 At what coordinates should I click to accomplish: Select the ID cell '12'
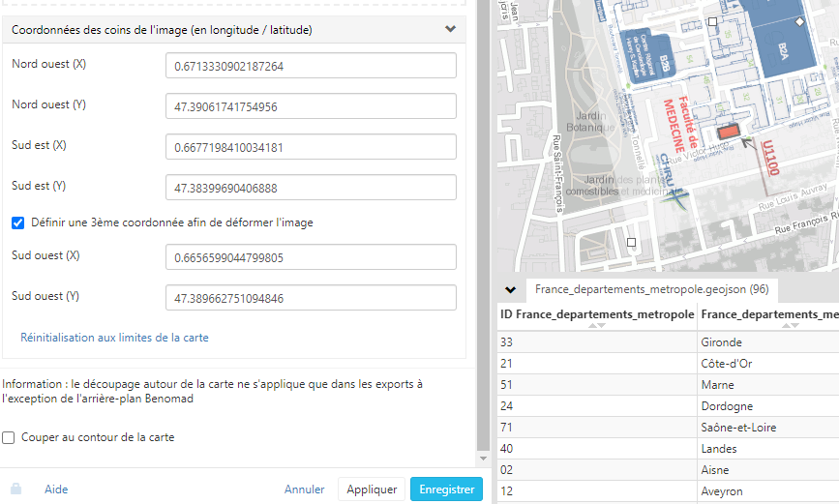[597, 491]
